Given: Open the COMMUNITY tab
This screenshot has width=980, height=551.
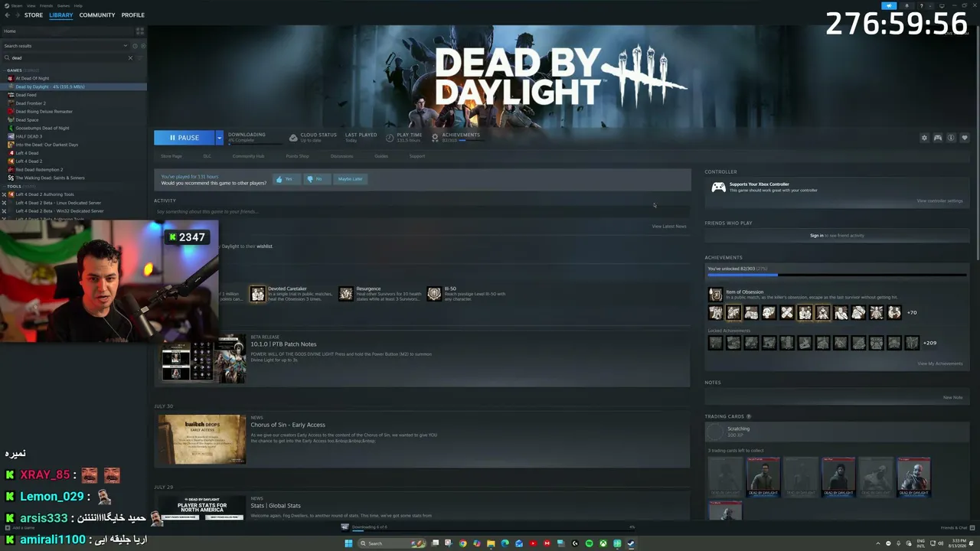Looking at the screenshot, I should tap(97, 15).
